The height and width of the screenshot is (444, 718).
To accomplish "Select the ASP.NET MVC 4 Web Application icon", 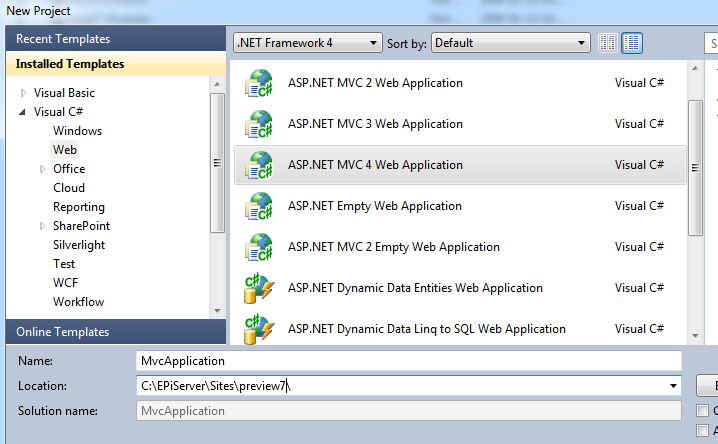I will point(259,165).
